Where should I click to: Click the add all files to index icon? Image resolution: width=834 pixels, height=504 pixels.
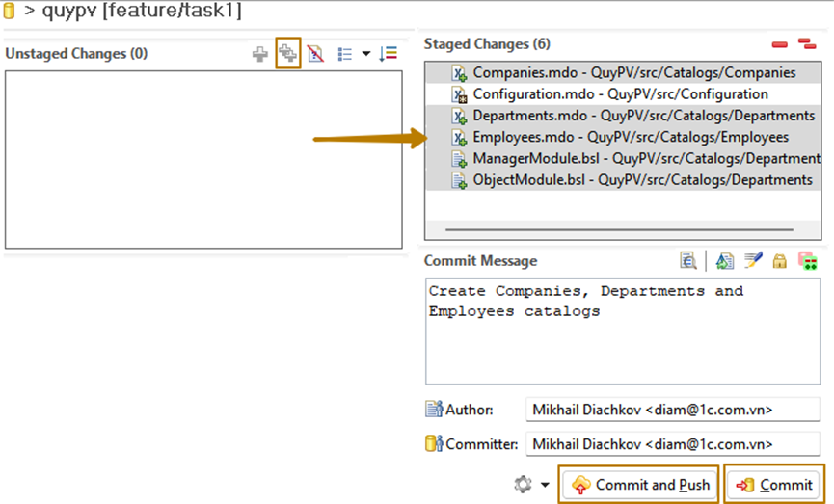coord(288,54)
